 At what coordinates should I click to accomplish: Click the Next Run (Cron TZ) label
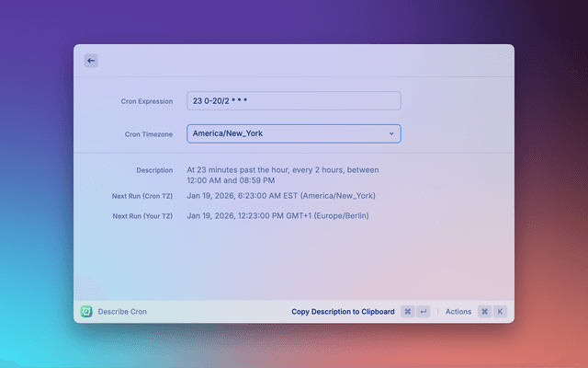coord(142,196)
